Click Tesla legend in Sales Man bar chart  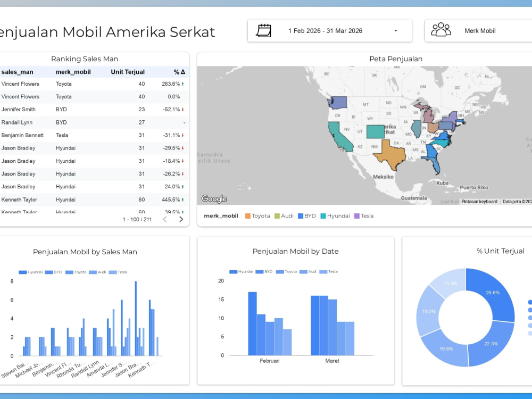118,272
